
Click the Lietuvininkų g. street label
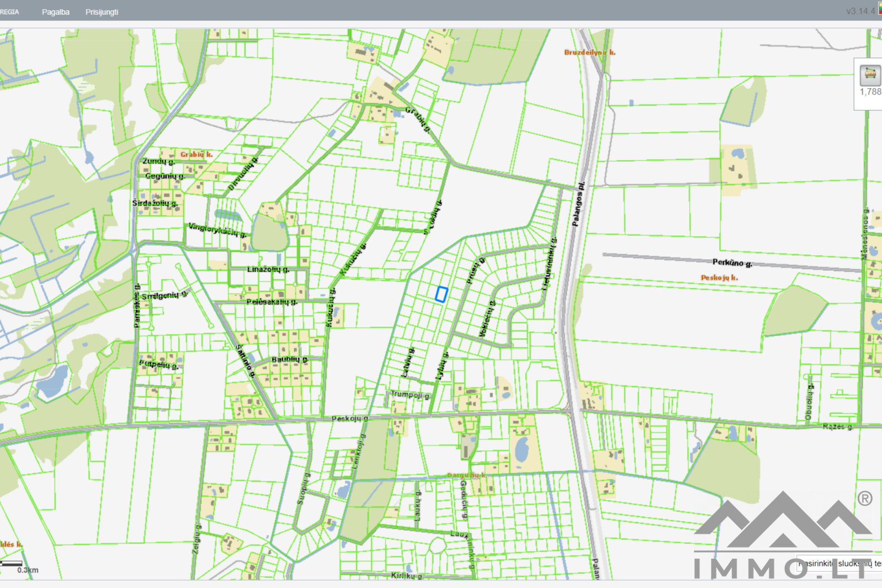[549, 264]
